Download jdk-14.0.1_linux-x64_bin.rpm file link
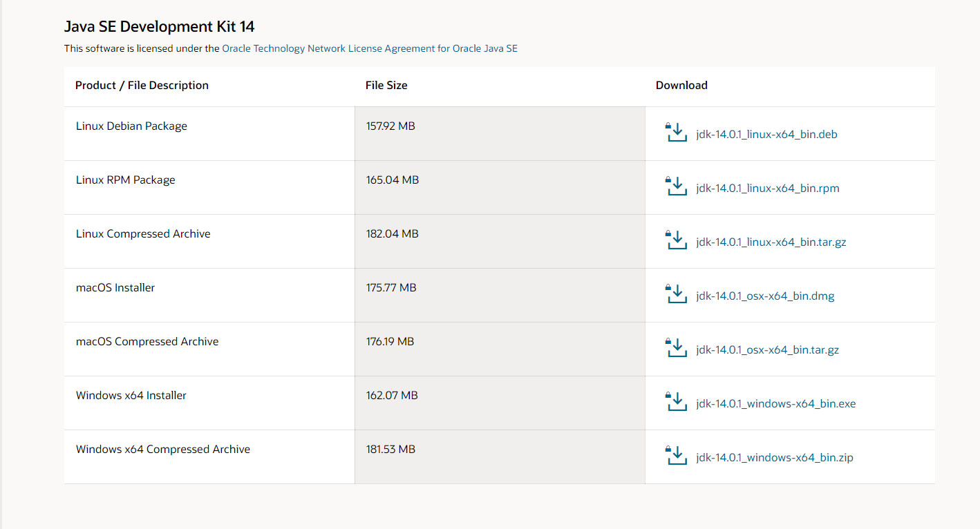980x529 pixels. pyautogui.click(x=768, y=189)
